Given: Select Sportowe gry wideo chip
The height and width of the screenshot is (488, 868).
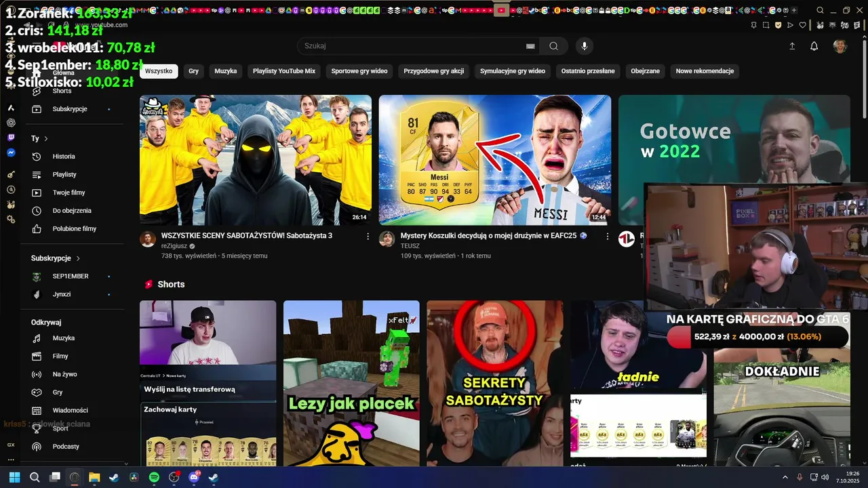Looking at the screenshot, I should (x=359, y=70).
